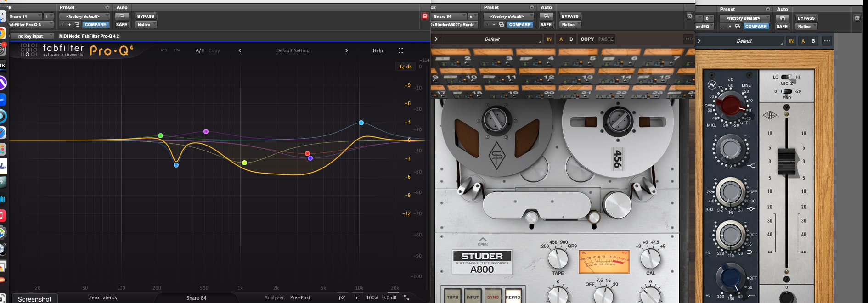Open 12 dB display range menu

click(405, 67)
